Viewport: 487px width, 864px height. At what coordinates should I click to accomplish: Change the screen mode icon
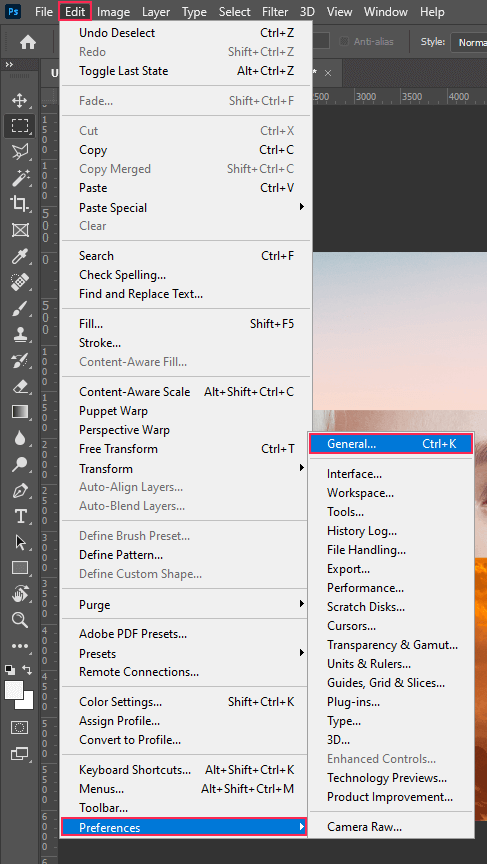pyautogui.click(x=20, y=753)
